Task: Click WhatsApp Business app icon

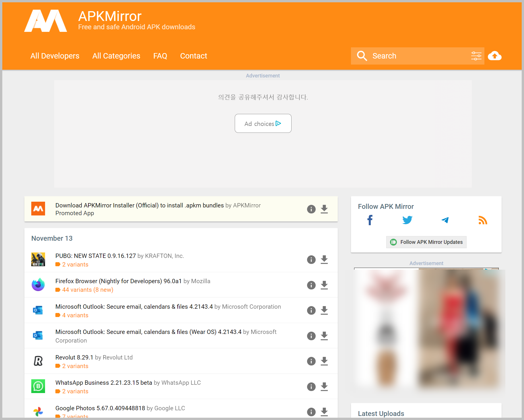Action: click(38, 386)
